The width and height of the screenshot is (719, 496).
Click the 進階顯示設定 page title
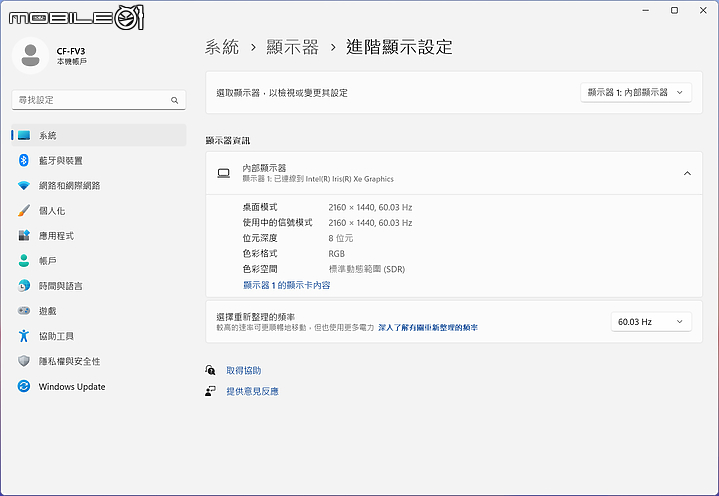click(399, 47)
